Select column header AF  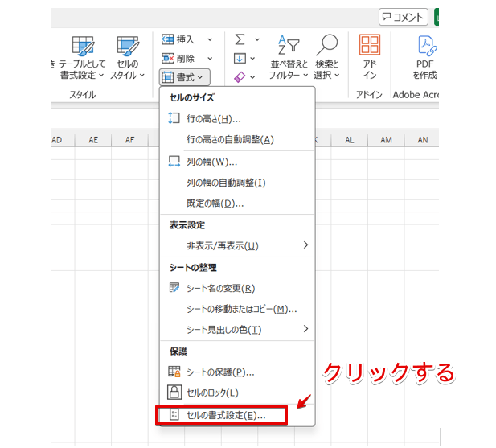tap(129, 140)
